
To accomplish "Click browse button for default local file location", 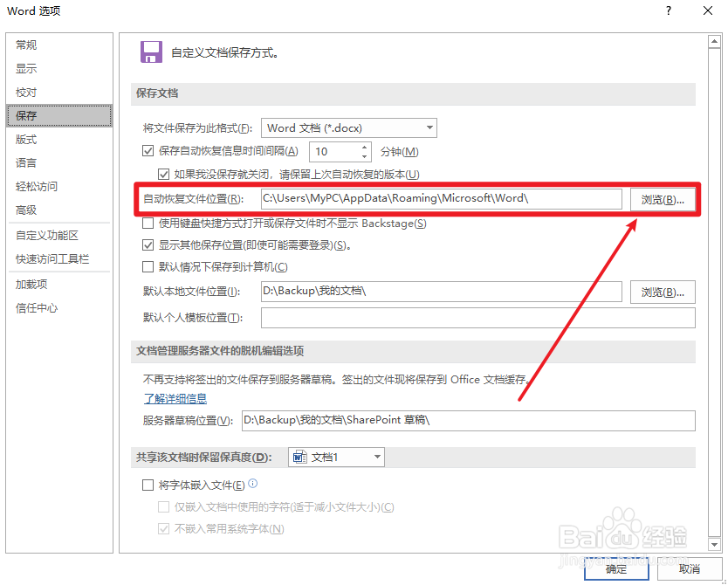I will (663, 292).
